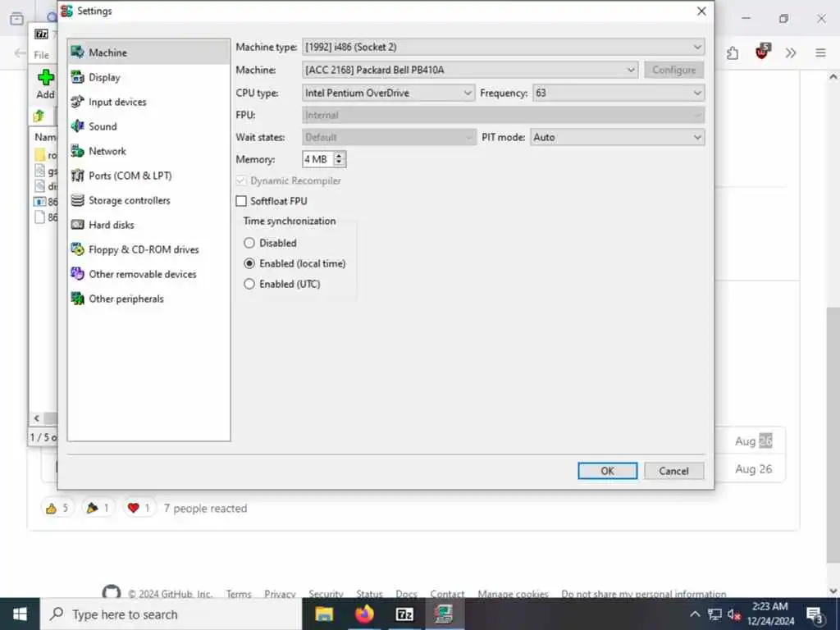Open 7-Zip taskbar icon
This screenshot has height=630, width=840.
tap(404, 614)
